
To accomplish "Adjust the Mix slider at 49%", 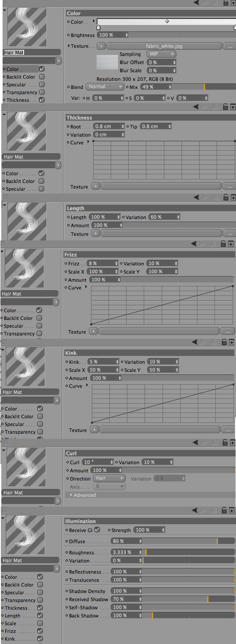I will coord(204,87).
